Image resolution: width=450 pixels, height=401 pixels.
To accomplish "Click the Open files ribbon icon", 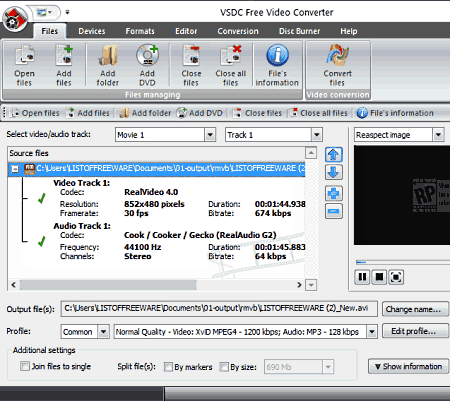I will click(x=24, y=65).
